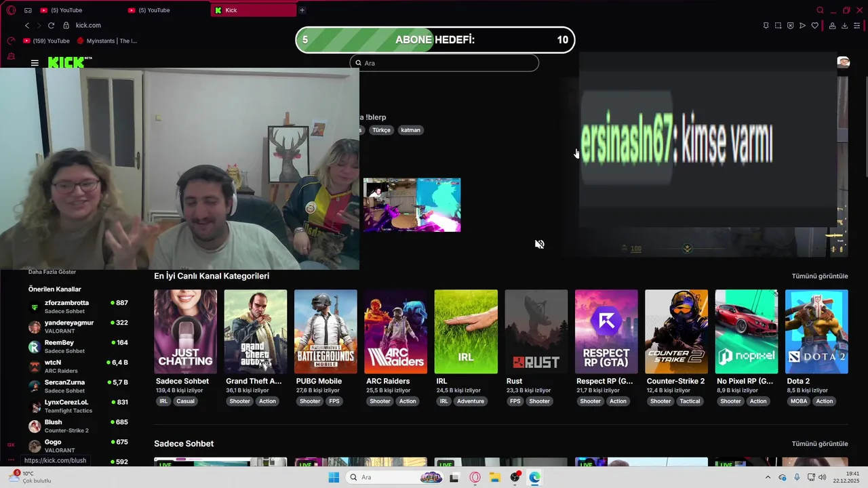Switch to the second (5) YouTube tab

click(x=168, y=10)
